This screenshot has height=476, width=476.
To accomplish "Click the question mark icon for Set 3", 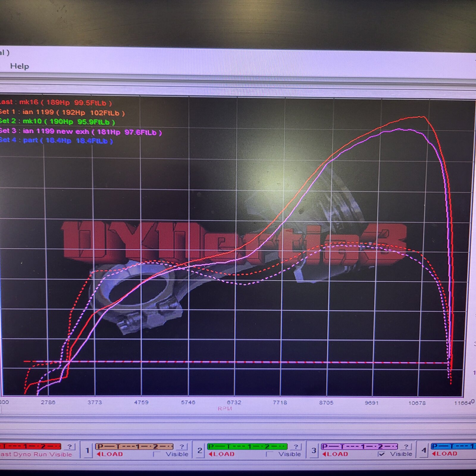I will click(406, 447).
